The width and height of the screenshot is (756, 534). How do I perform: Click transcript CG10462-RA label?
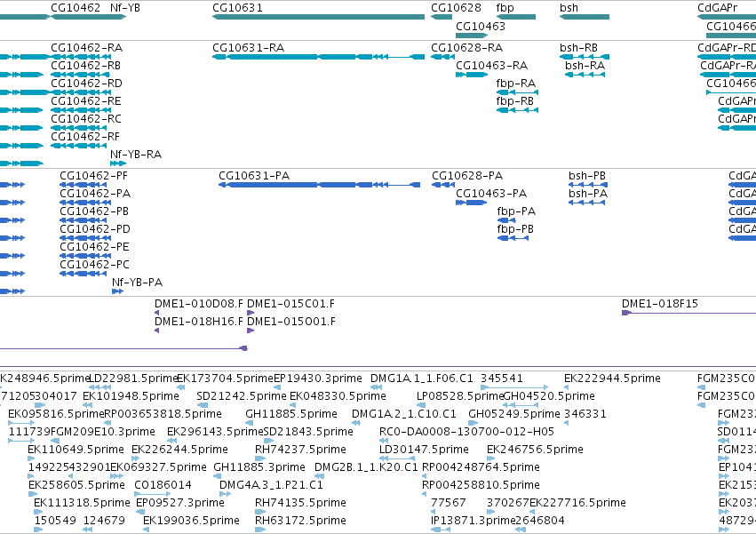click(x=87, y=48)
